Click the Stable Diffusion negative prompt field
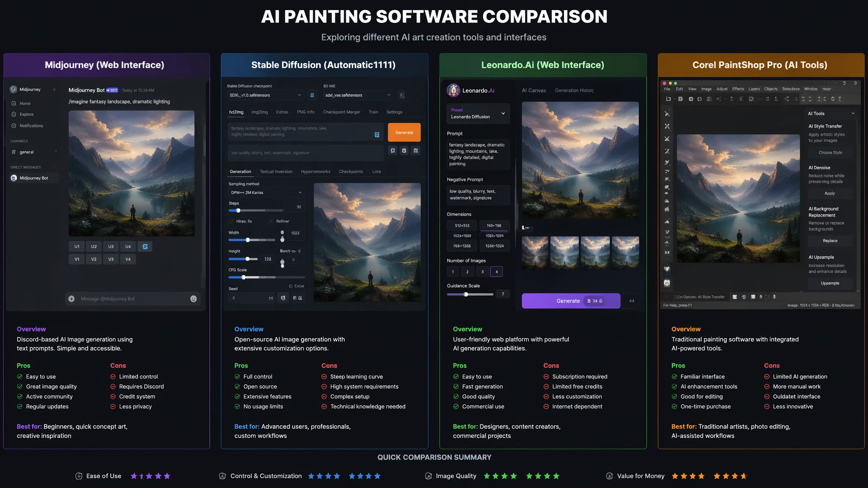This screenshot has width=868, height=488. click(x=306, y=153)
